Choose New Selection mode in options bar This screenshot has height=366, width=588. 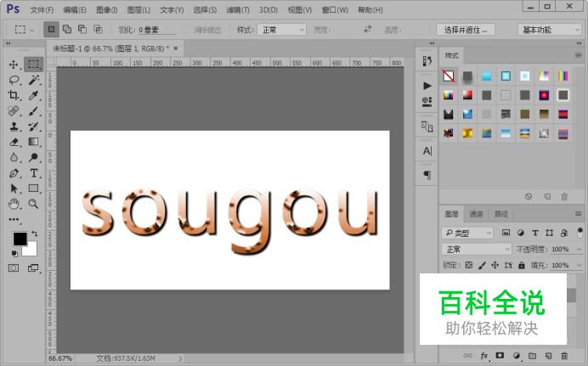[51, 30]
